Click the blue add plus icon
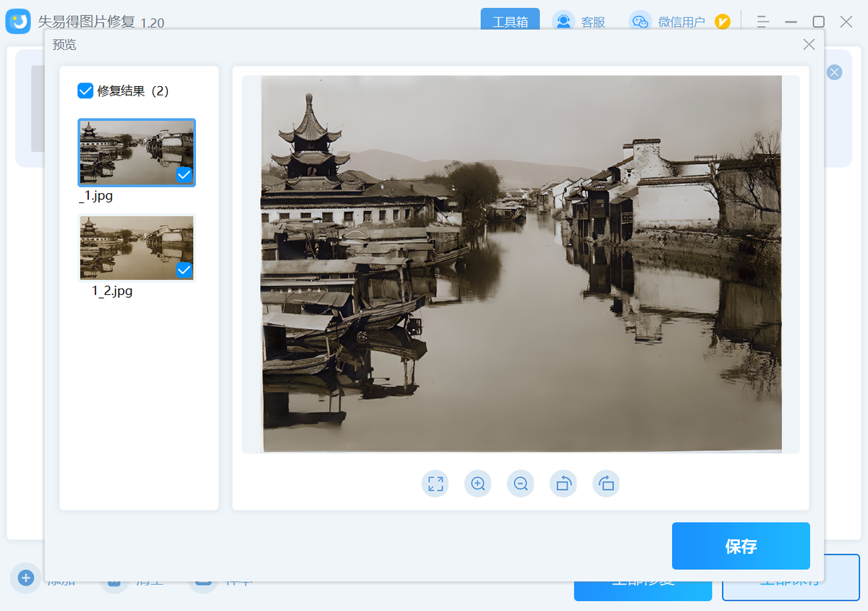868x611 pixels. point(26,578)
